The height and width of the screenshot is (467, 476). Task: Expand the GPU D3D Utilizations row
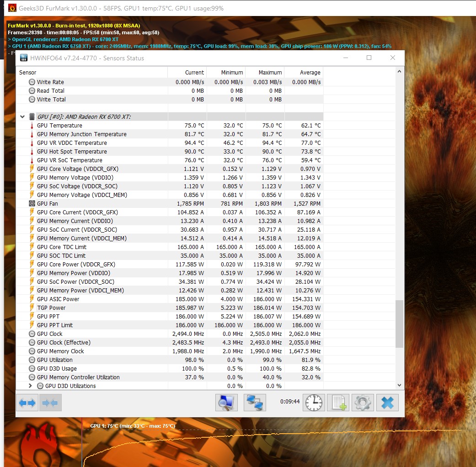pyautogui.click(x=30, y=386)
